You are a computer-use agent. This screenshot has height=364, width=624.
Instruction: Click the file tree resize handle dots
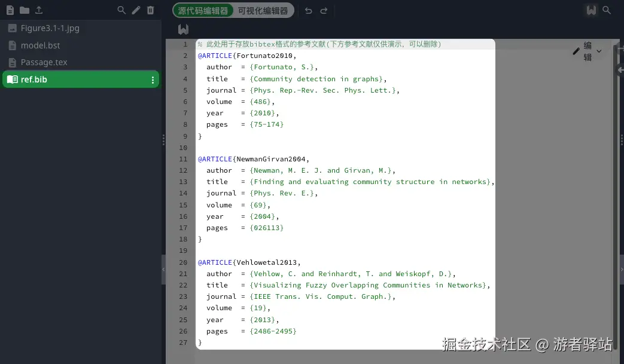[x=163, y=140]
